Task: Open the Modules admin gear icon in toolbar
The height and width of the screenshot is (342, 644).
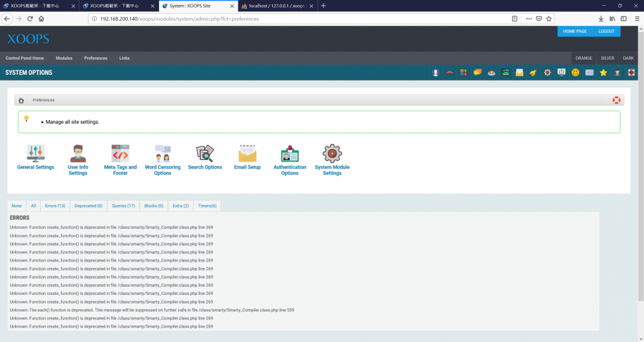Action: (548, 73)
